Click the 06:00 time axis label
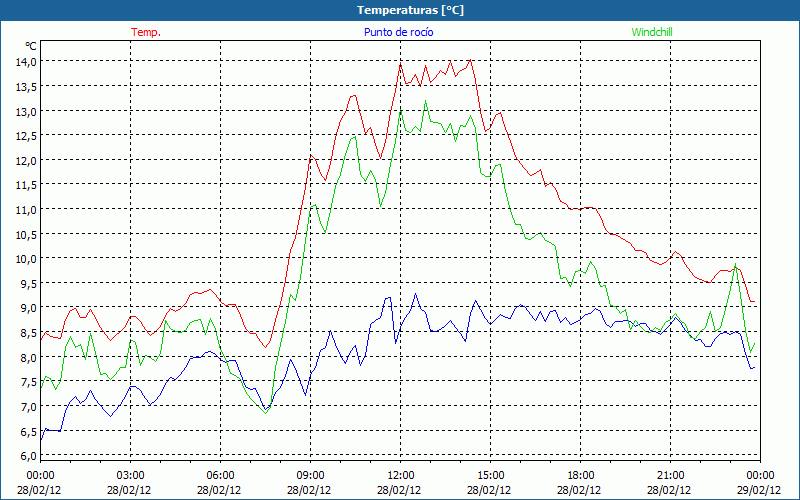This screenshot has height=500, width=800. click(x=221, y=475)
